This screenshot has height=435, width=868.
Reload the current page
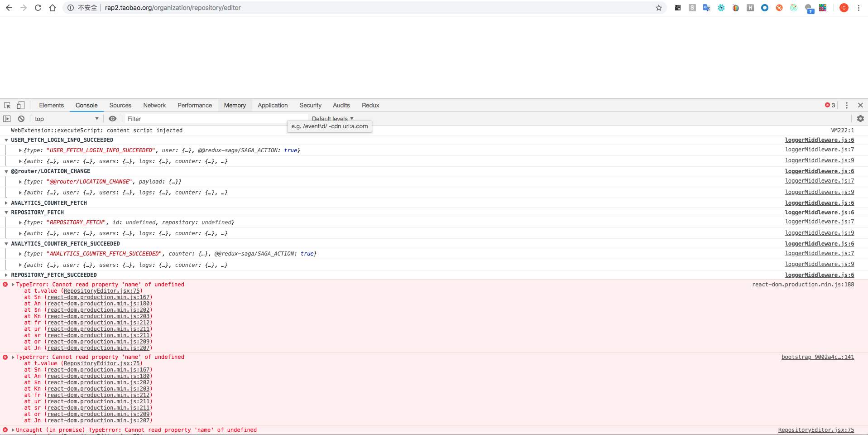click(x=38, y=8)
